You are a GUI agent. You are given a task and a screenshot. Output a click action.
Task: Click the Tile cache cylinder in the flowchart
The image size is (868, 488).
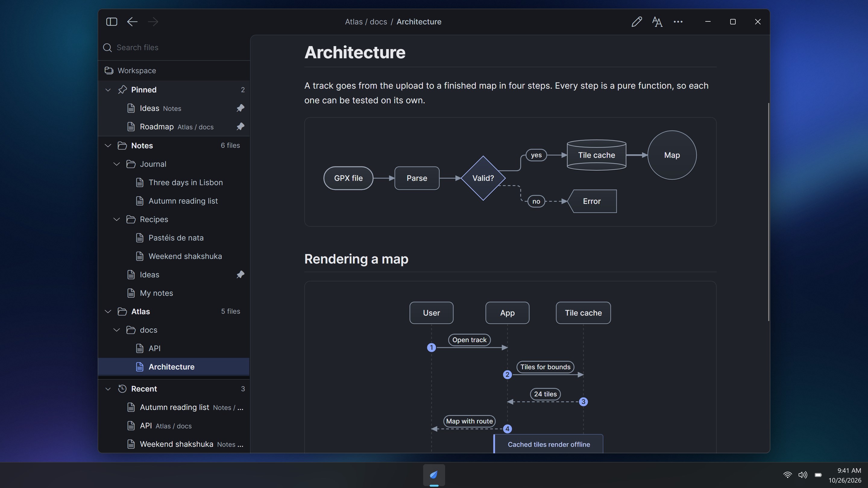click(596, 155)
